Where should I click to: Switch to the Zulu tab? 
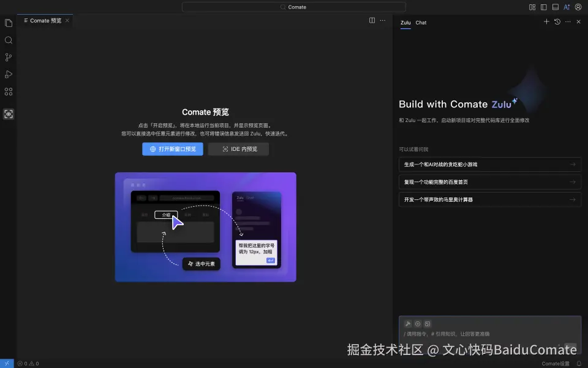click(405, 23)
